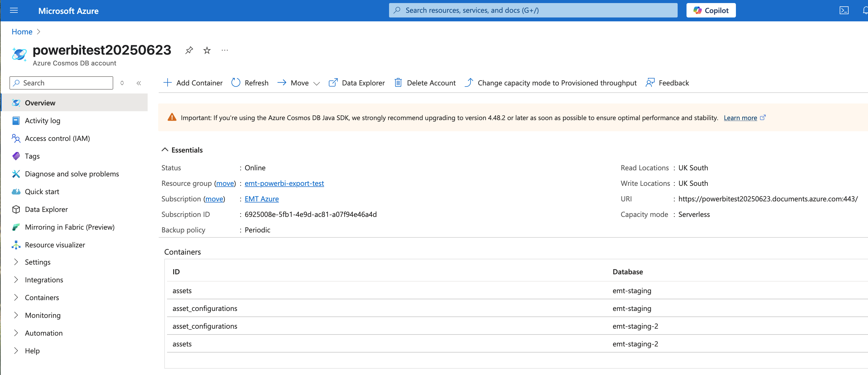868x375 pixels.
Task: Open the emt-powerbi-export-test resource group link
Action: tap(284, 183)
